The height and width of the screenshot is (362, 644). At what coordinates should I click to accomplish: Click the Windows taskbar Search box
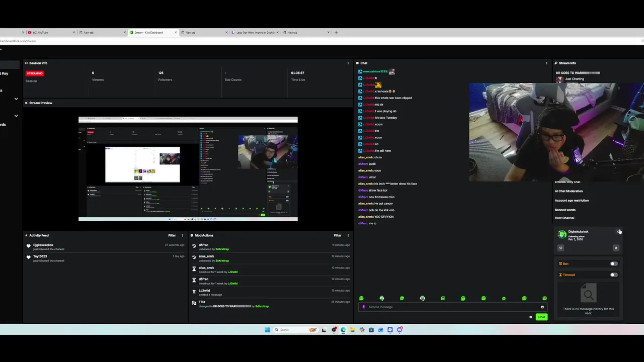pos(295,330)
